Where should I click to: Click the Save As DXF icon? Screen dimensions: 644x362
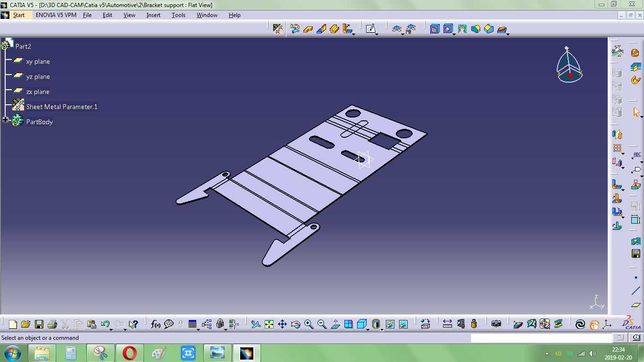pyautogui.click(x=636, y=253)
